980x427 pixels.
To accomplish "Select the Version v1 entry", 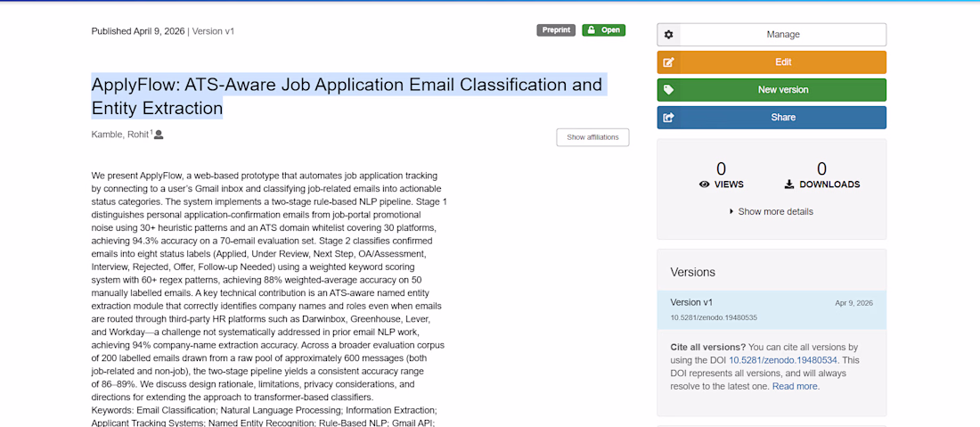I will pos(772,309).
